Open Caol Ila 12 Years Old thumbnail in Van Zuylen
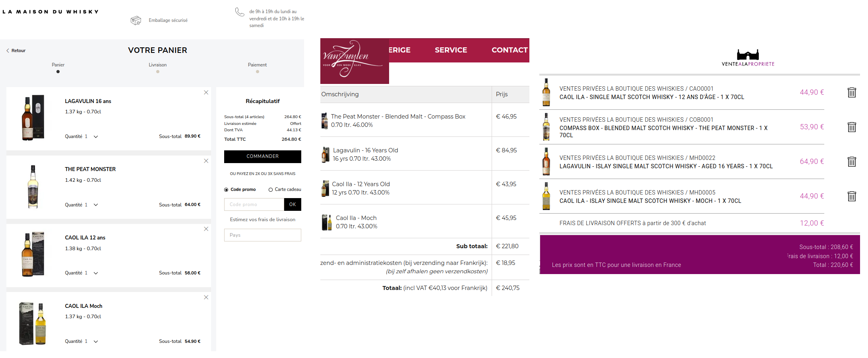Screen dimensions: 868x358 (325, 188)
